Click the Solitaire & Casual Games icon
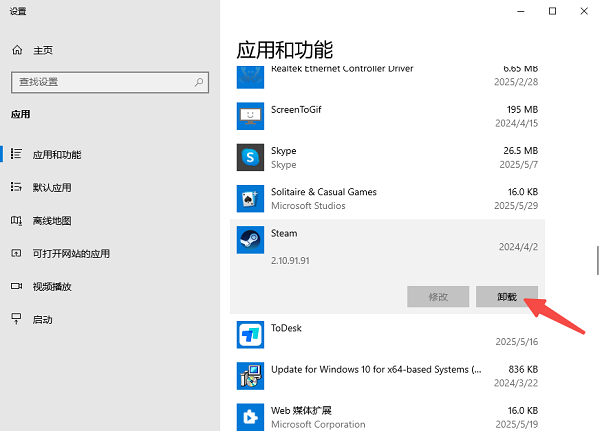 (249, 198)
